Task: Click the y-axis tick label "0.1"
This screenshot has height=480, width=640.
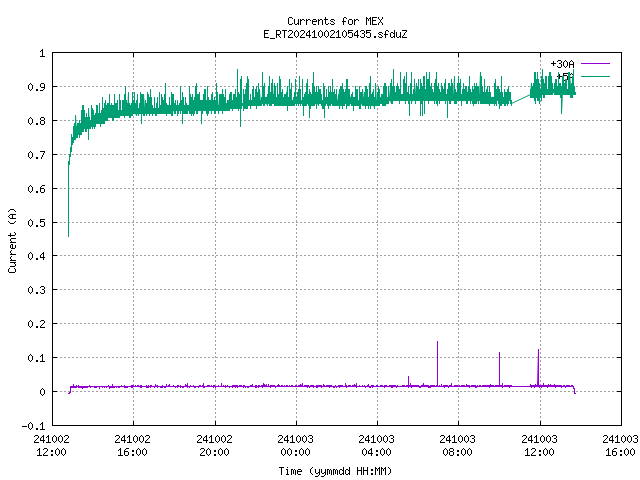Action: pyautogui.click(x=36, y=358)
